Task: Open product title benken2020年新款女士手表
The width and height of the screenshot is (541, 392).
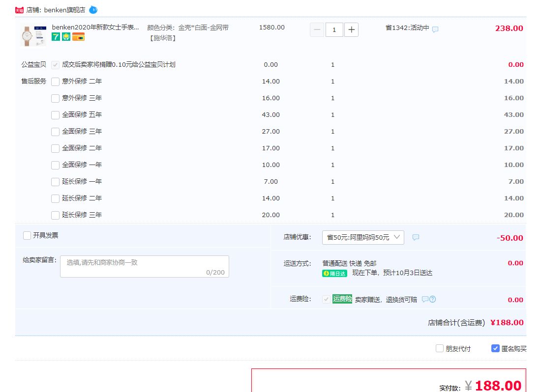Action: [95, 27]
